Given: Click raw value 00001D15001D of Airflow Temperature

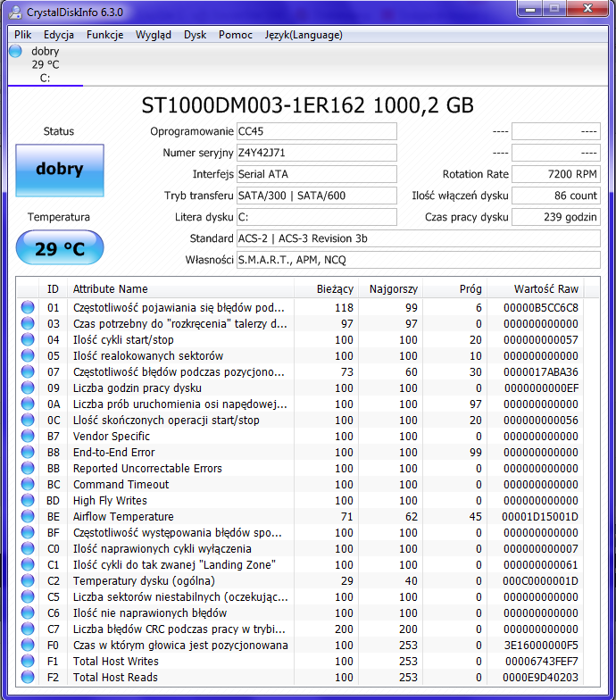Looking at the screenshot, I should tap(540, 516).
